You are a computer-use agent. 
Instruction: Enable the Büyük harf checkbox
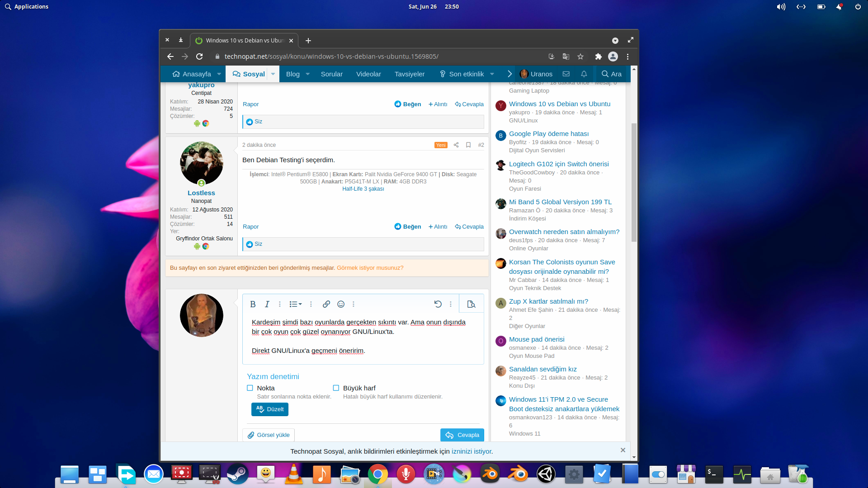(x=336, y=388)
